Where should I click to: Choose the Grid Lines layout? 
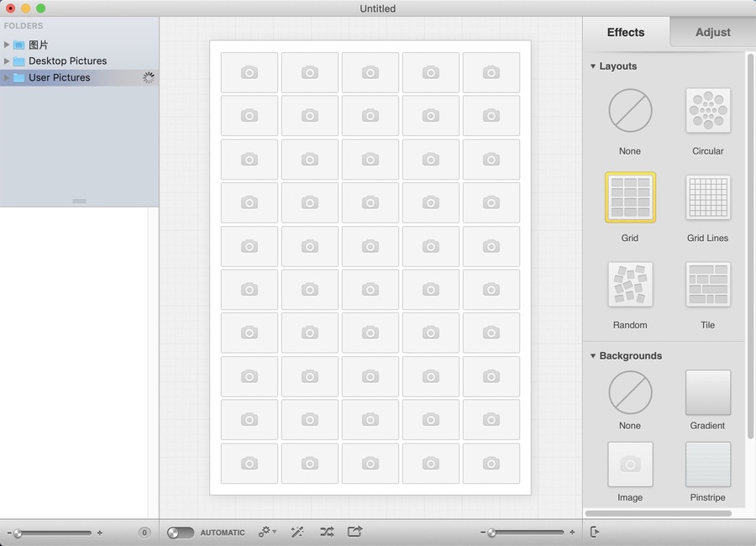tap(707, 197)
